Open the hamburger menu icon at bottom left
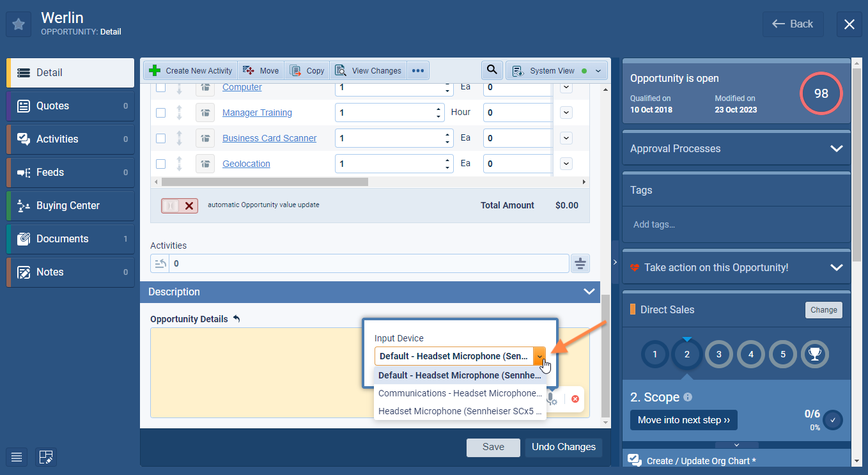This screenshot has width=868, height=475. (x=17, y=457)
